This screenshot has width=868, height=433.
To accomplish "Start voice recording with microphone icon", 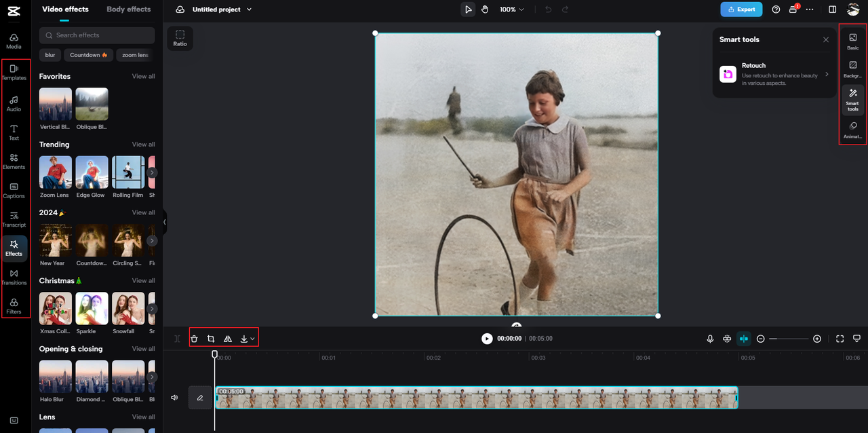I will [x=710, y=338].
